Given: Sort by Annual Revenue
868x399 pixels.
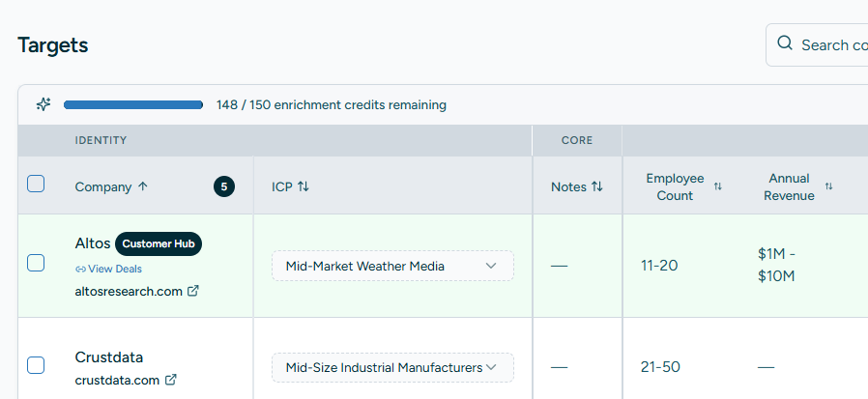Looking at the screenshot, I should 828,186.
